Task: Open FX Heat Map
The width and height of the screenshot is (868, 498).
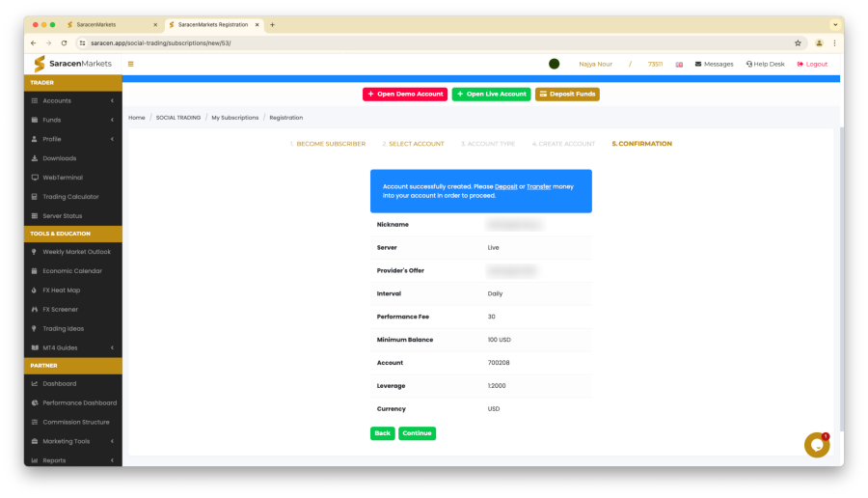Action: click(x=73, y=290)
